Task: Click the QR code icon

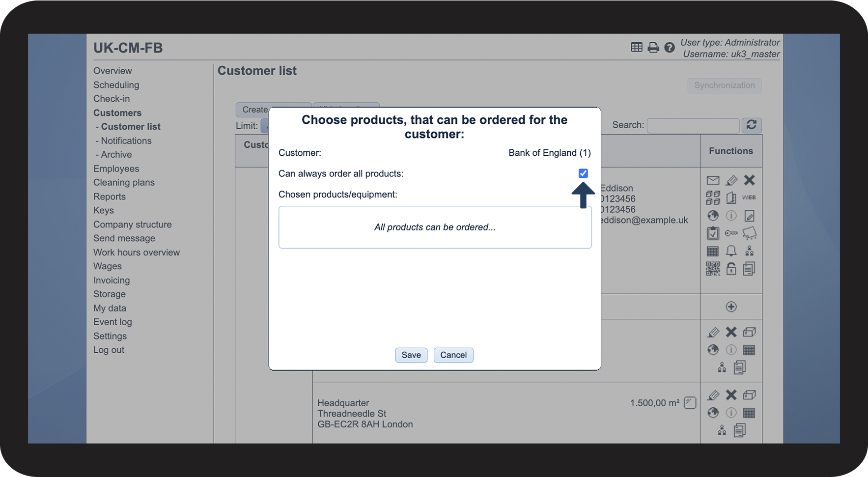Action: click(x=713, y=269)
